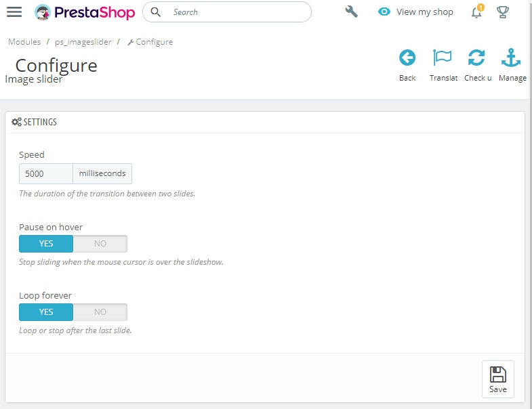532x409 pixels.
Task: Click the Back arrow icon
Action: (407, 58)
